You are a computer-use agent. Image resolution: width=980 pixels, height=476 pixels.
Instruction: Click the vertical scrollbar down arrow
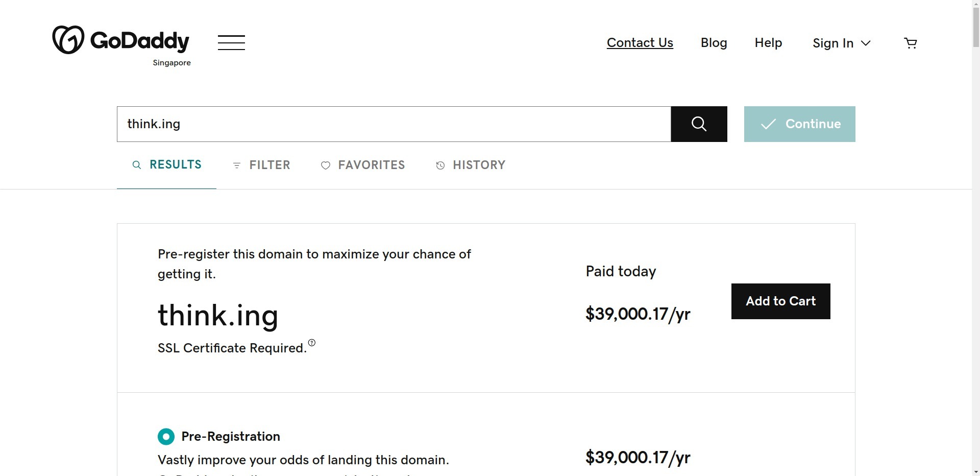click(x=976, y=471)
